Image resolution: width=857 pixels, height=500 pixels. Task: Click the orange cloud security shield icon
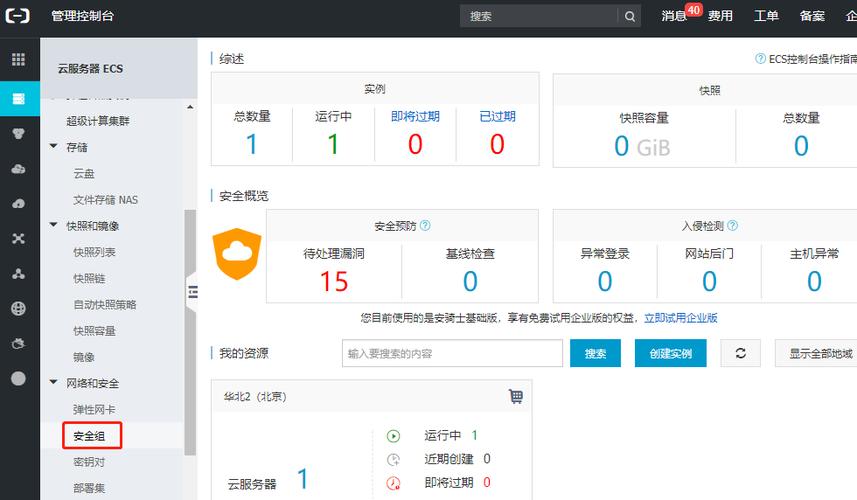tap(237, 254)
